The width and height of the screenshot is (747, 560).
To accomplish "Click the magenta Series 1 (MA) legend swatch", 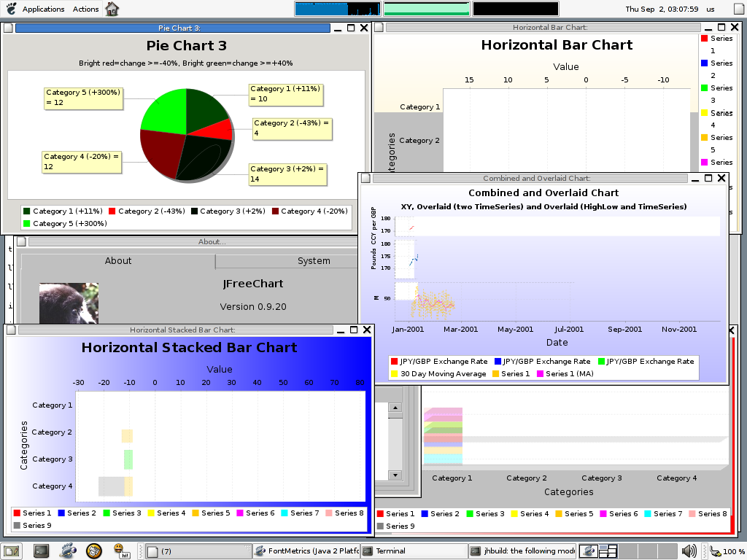I will tap(541, 374).
